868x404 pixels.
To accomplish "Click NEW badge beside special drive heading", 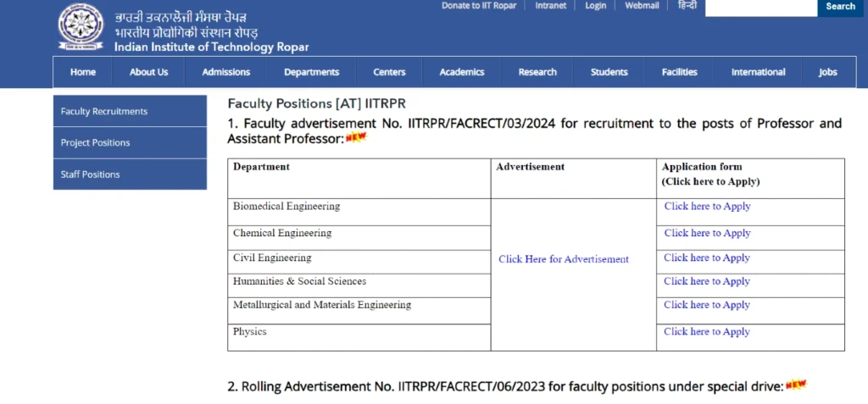I will pos(796,385).
